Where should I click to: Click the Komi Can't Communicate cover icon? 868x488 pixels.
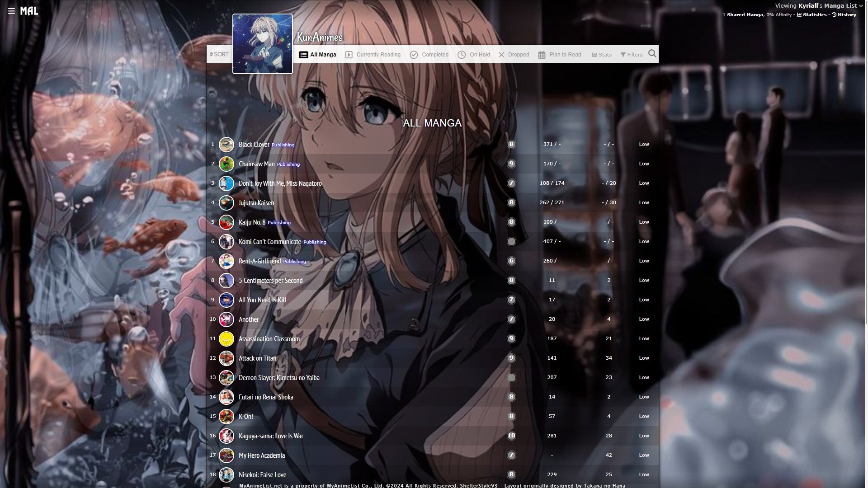click(x=226, y=242)
